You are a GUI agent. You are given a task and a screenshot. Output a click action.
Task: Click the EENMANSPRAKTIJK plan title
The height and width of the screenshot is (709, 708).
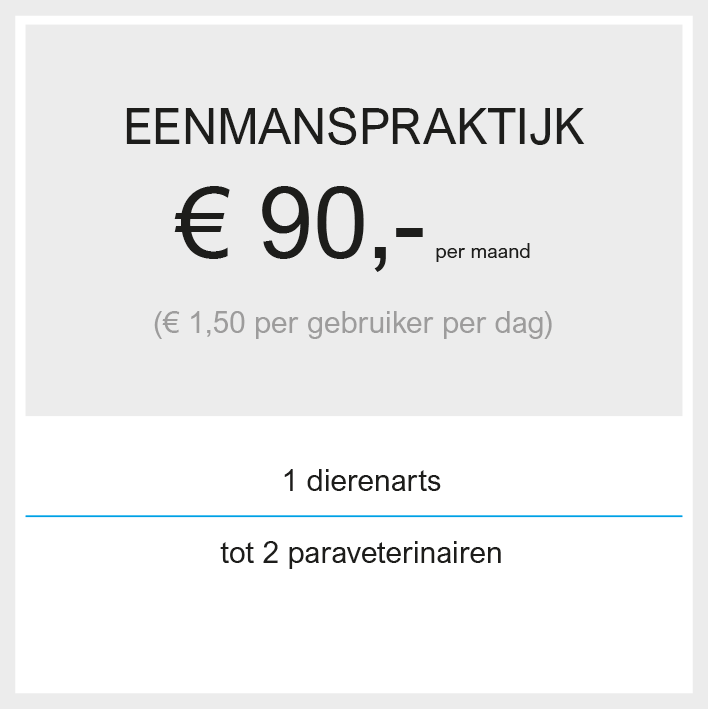[354, 127]
